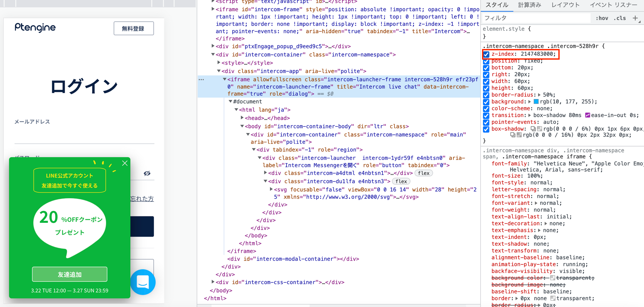Screen dimensions: 644x307
Task: Open the blue background color swatch
Action: point(536,102)
